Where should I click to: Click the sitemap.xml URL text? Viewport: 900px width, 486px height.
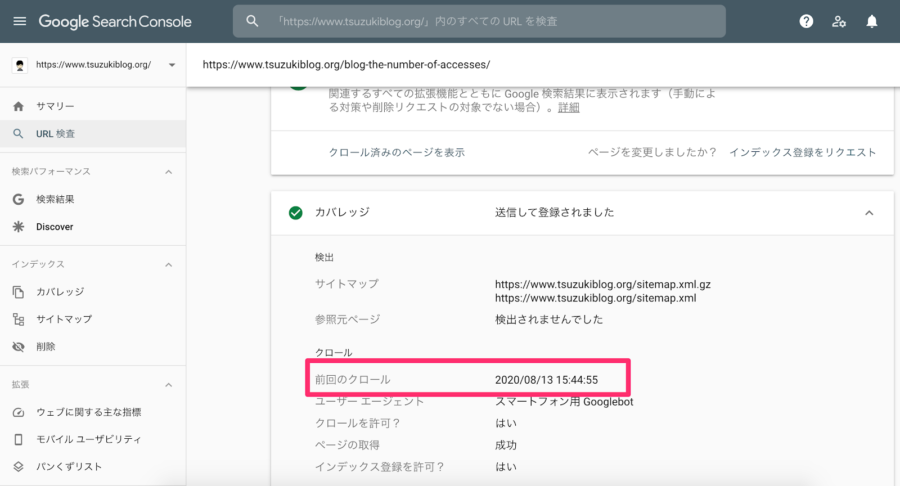(595, 298)
